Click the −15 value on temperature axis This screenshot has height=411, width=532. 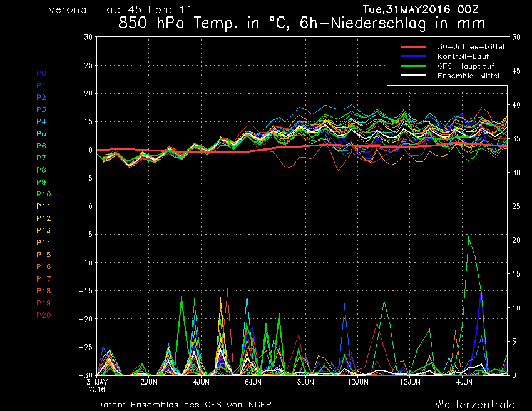86,291
